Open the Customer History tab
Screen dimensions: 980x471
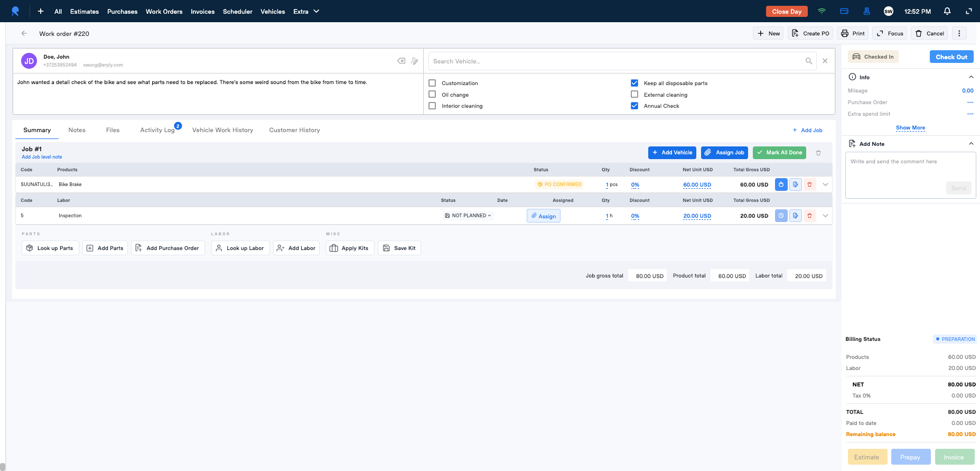point(294,130)
